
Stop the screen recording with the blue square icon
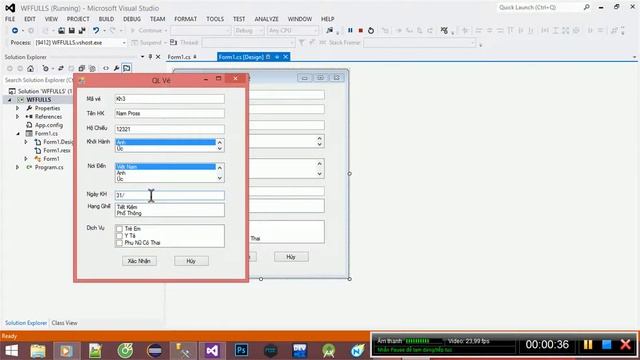(607, 345)
